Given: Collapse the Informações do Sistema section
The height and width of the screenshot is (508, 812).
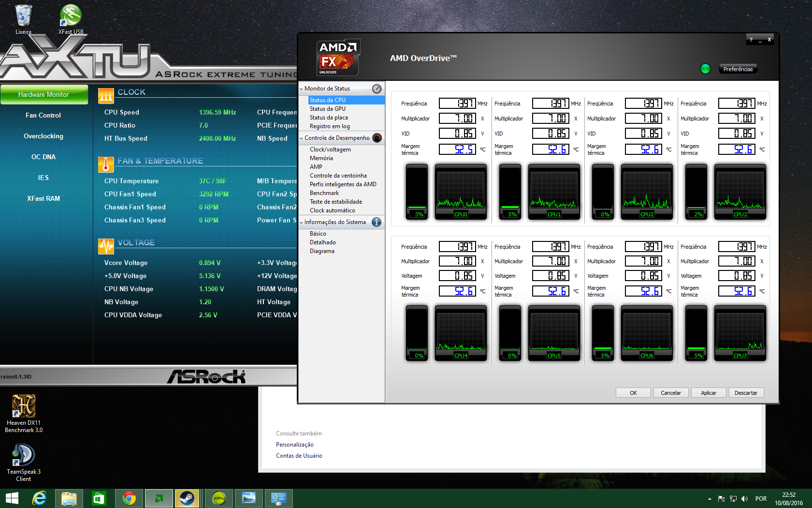Looking at the screenshot, I should tap(301, 223).
